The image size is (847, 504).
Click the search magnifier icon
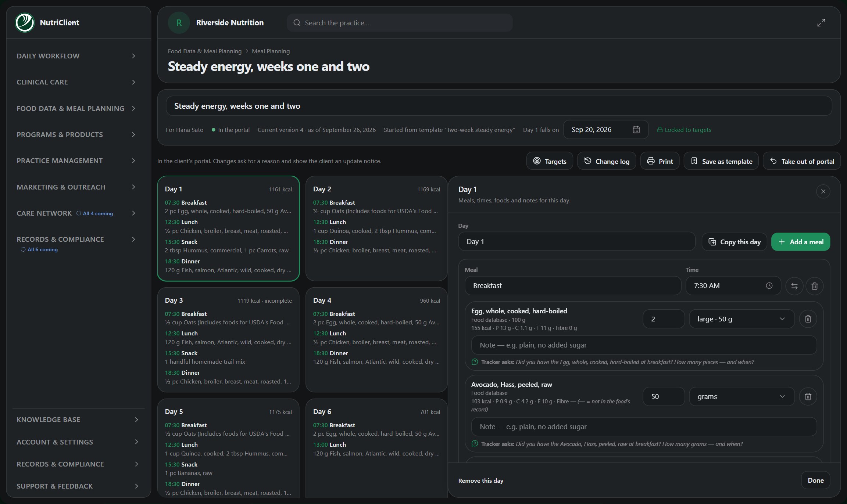[x=297, y=23]
